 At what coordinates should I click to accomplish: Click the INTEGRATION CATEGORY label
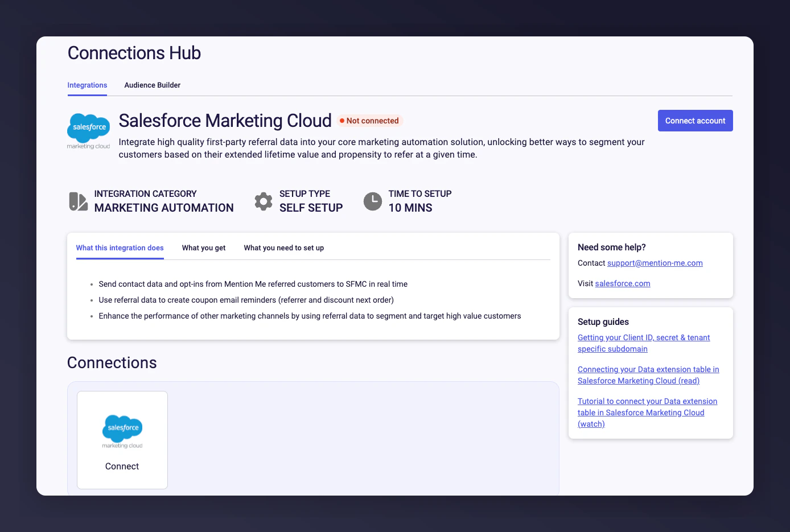[146, 193]
